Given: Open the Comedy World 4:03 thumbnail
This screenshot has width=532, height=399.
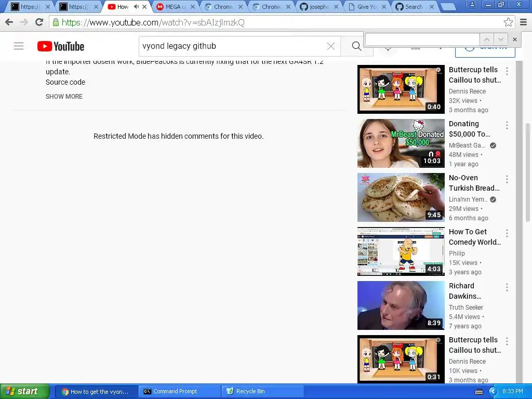Looking at the screenshot, I should click(401, 251).
